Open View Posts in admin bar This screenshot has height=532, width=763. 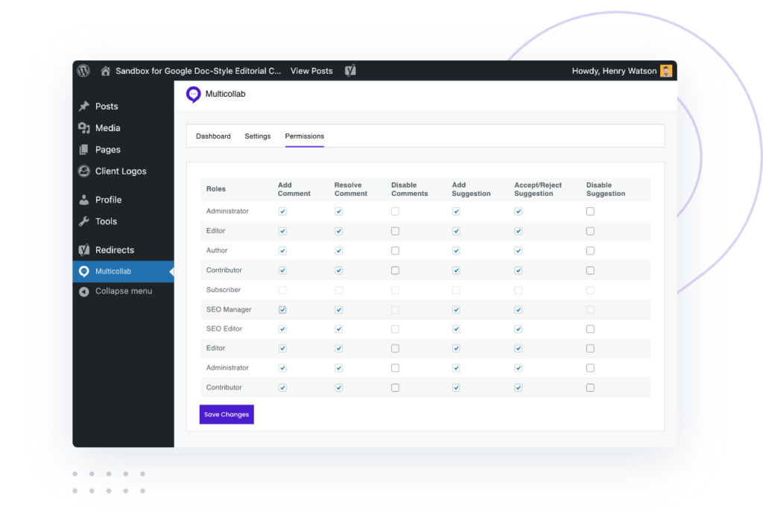311,71
